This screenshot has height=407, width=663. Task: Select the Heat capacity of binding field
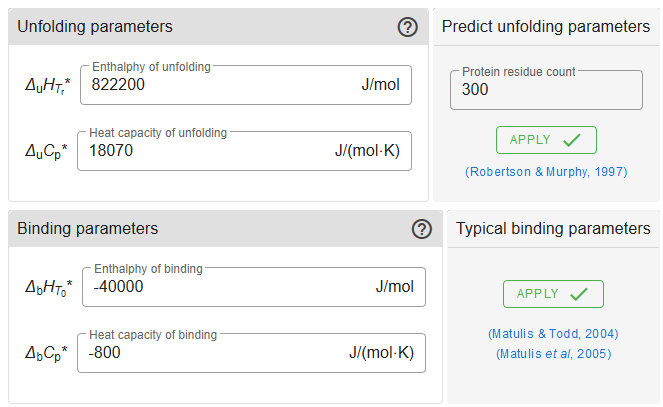[x=210, y=353]
